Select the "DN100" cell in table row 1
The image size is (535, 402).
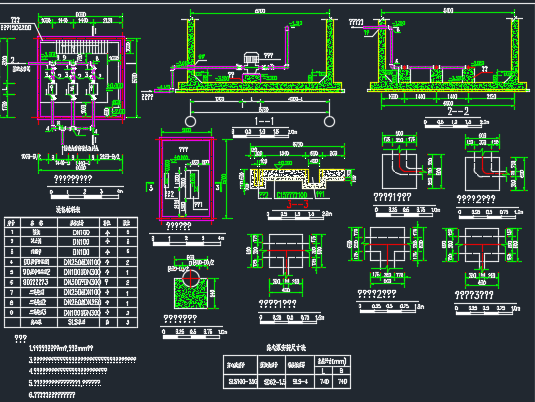point(81,232)
